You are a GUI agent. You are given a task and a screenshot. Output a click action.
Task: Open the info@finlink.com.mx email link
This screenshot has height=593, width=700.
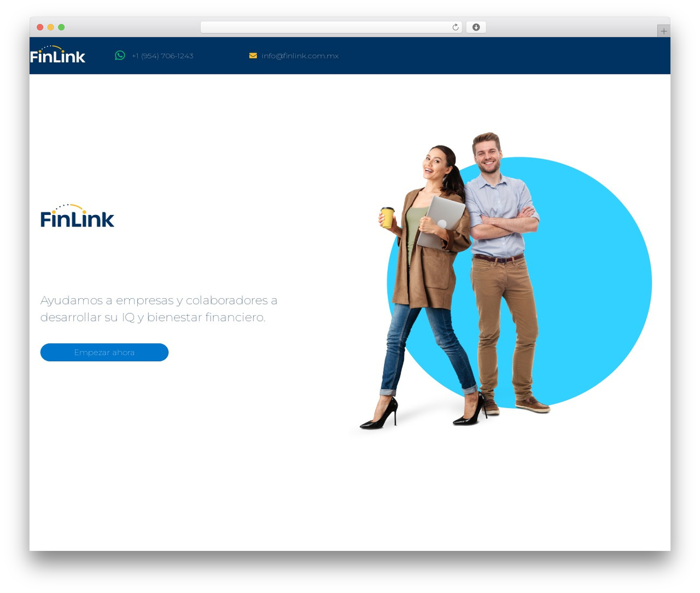(x=300, y=56)
